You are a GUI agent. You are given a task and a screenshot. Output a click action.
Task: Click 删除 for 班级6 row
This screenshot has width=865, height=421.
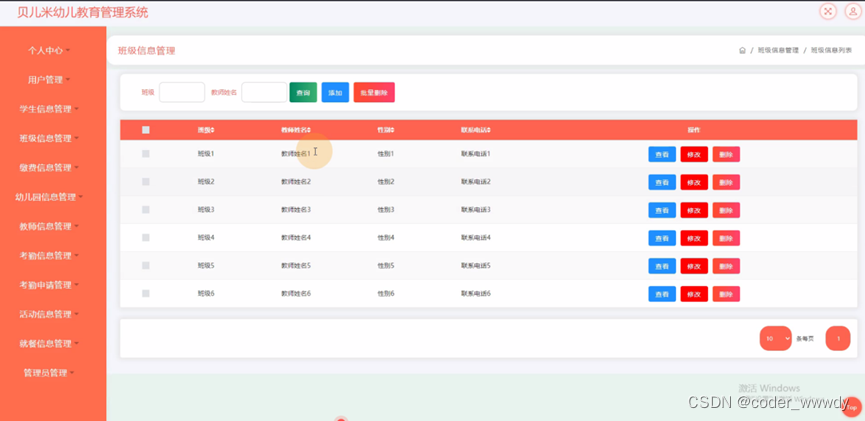[726, 294]
